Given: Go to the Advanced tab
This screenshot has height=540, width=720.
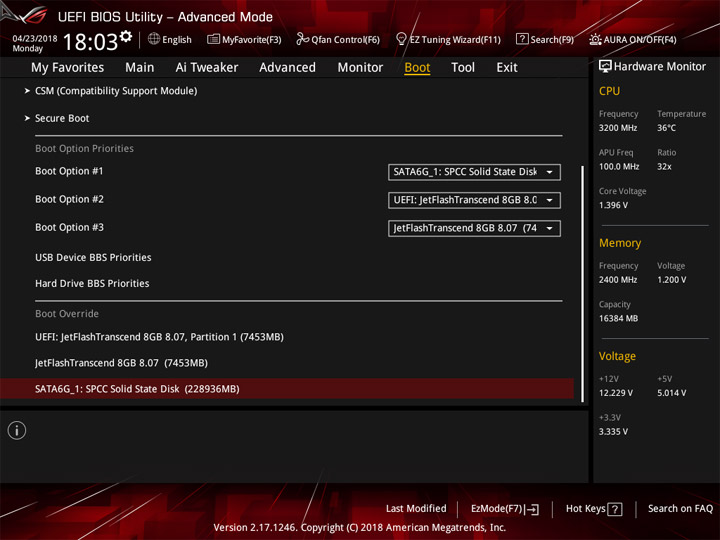Looking at the screenshot, I should click(x=287, y=68).
